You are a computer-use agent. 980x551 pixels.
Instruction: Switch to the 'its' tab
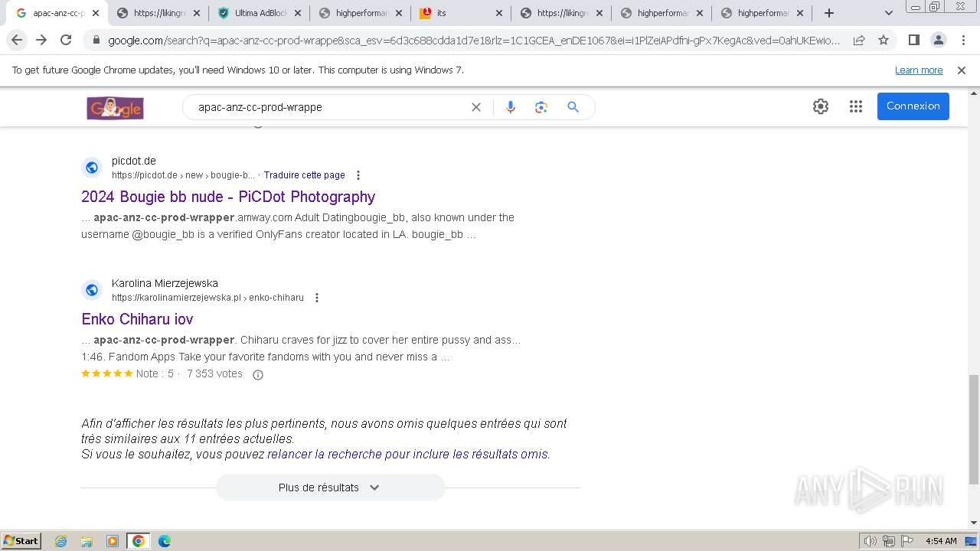tap(459, 13)
